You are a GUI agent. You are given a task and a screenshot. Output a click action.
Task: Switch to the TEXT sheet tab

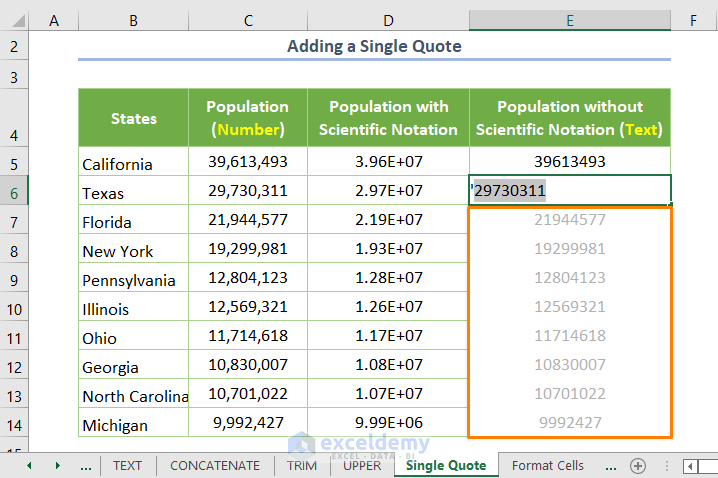pos(127,466)
